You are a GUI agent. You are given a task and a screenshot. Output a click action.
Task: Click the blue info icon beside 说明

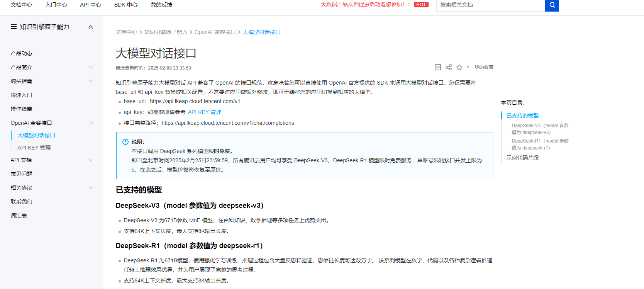click(x=125, y=142)
